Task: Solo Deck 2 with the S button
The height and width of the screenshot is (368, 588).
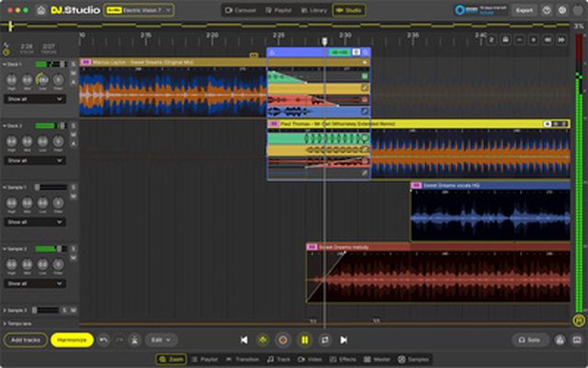Action: pyautogui.click(x=73, y=126)
